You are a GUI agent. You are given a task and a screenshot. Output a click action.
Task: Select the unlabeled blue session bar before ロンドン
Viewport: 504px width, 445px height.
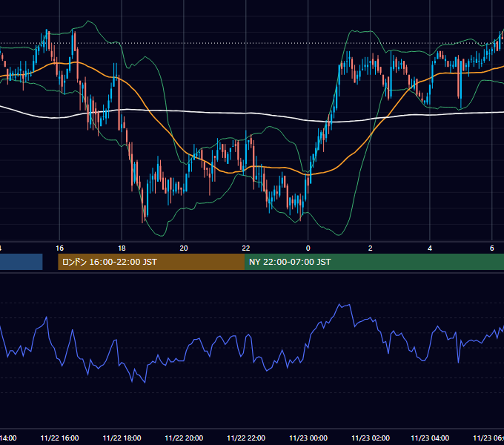(21, 262)
